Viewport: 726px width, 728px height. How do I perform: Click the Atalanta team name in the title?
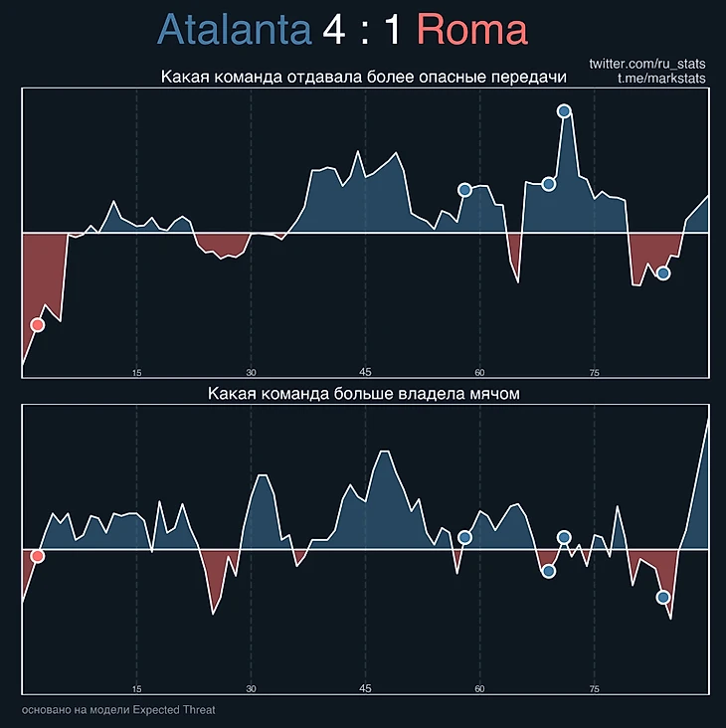(x=235, y=31)
